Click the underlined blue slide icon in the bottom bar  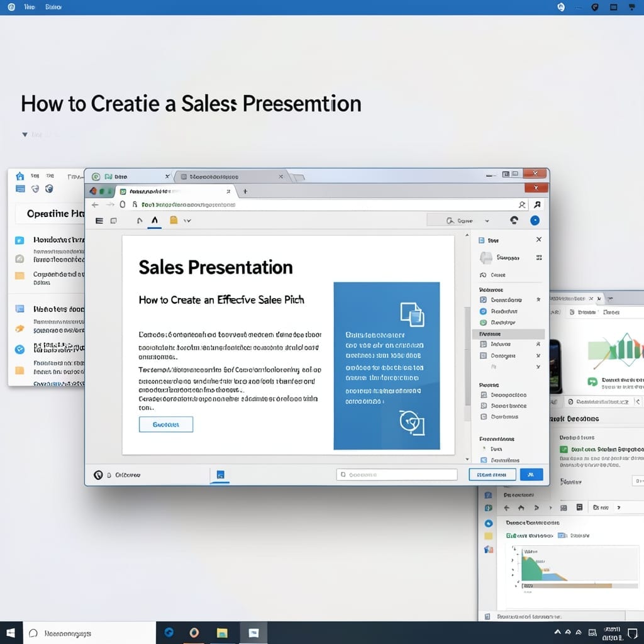point(220,475)
